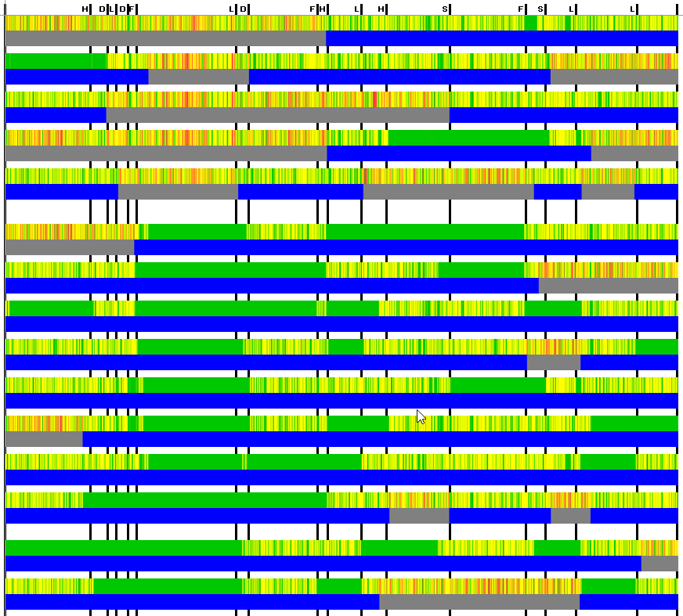Click the small green block in the top heatmap row
This screenshot has width=683, height=616.
(530, 23)
